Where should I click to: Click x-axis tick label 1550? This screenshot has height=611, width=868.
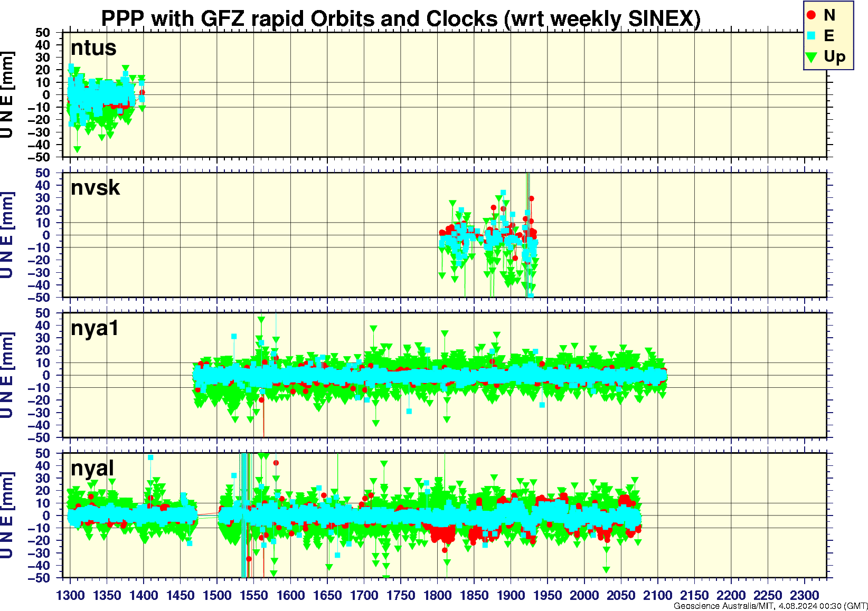[254, 595]
